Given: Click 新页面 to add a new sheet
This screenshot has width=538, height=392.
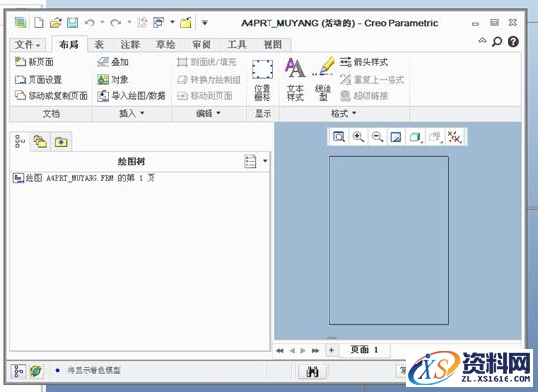Looking at the screenshot, I should [34, 62].
